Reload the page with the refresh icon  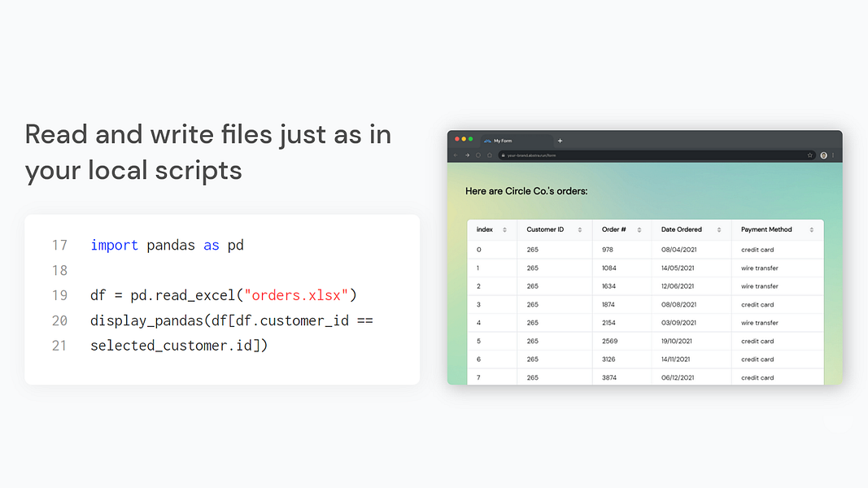point(478,155)
